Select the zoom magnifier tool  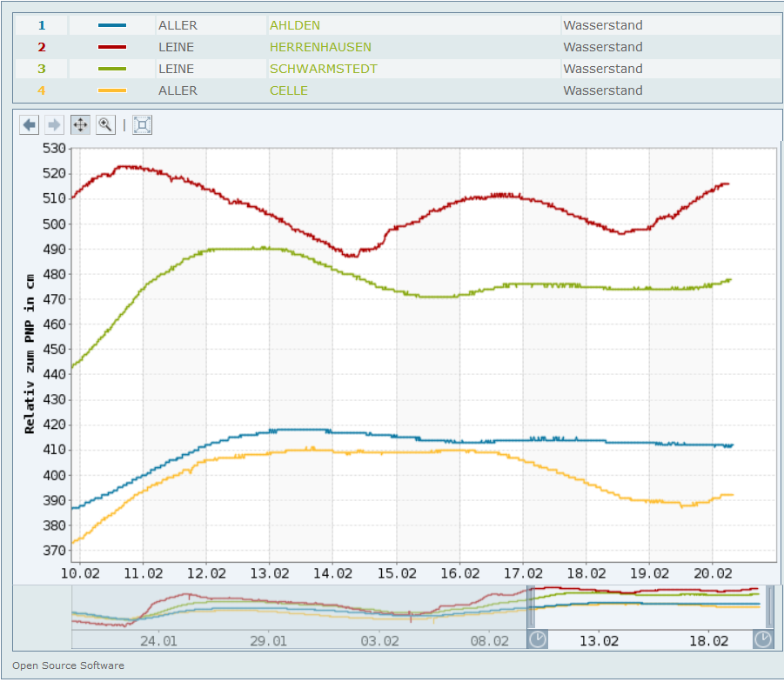click(x=105, y=125)
